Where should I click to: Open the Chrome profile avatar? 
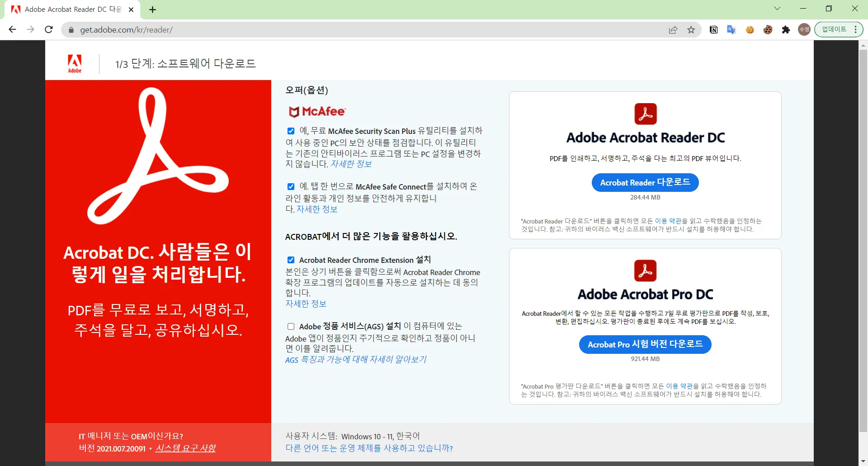[804, 30]
